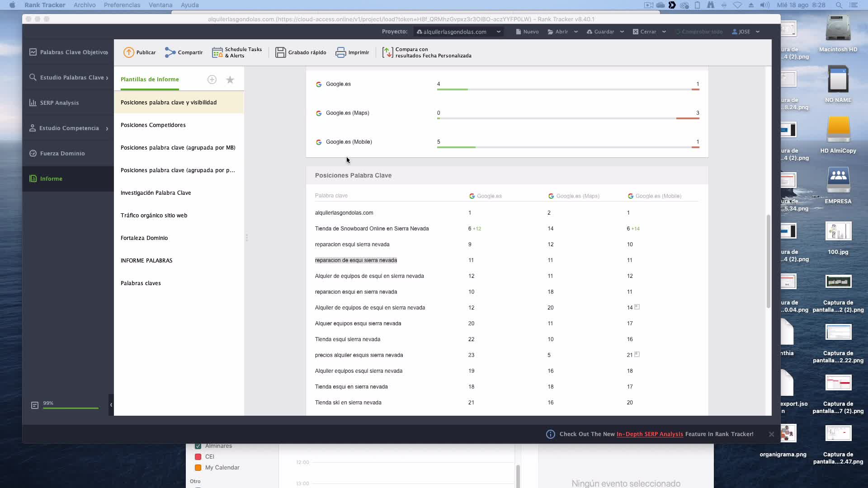Select Posiciones Competidores template
The height and width of the screenshot is (488, 868).
pyautogui.click(x=179, y=125)
